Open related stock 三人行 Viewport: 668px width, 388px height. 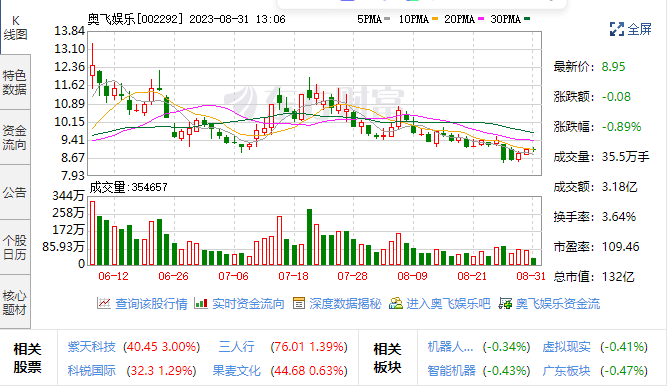pyautogui.click(x=236, y=347)
